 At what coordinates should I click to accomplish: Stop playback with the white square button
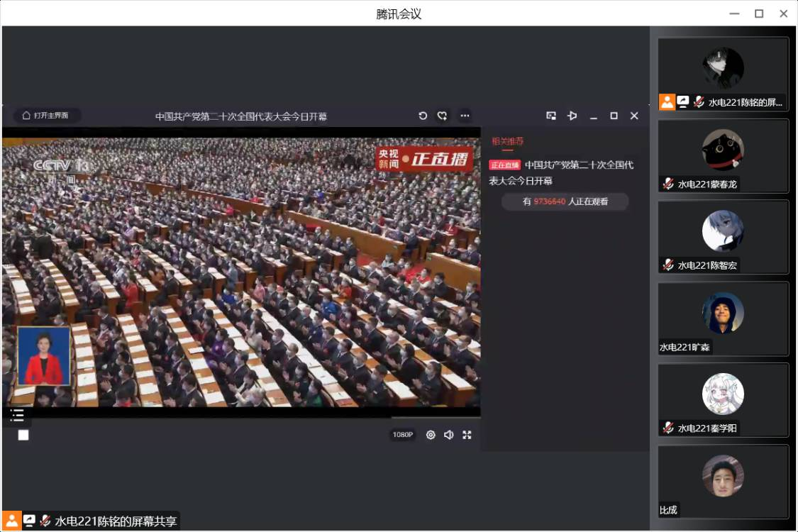coord(23,435)
